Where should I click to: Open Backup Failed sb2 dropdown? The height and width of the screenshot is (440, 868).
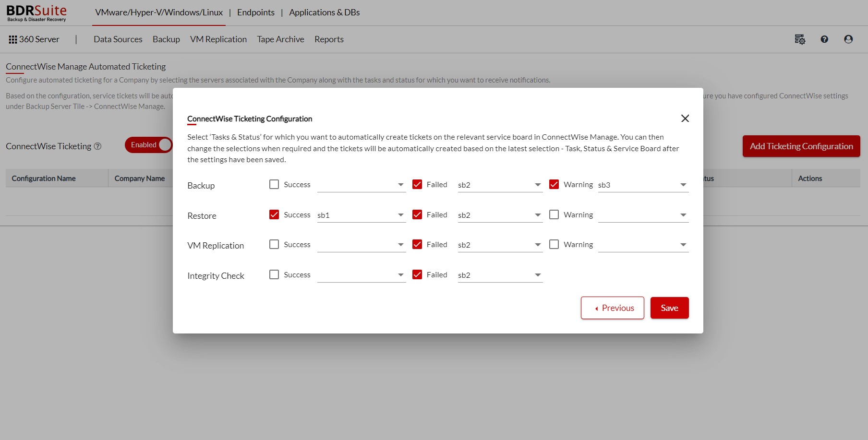pos(500,185)
